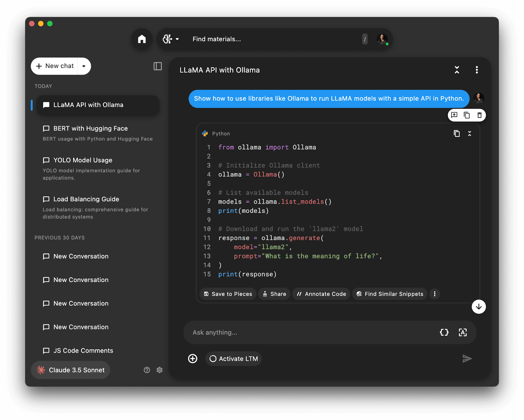Image resolution: width=524 pixels, height=420 pixels.
Task: Extract text from screenshot icon
Action: (x=462, y=333)
